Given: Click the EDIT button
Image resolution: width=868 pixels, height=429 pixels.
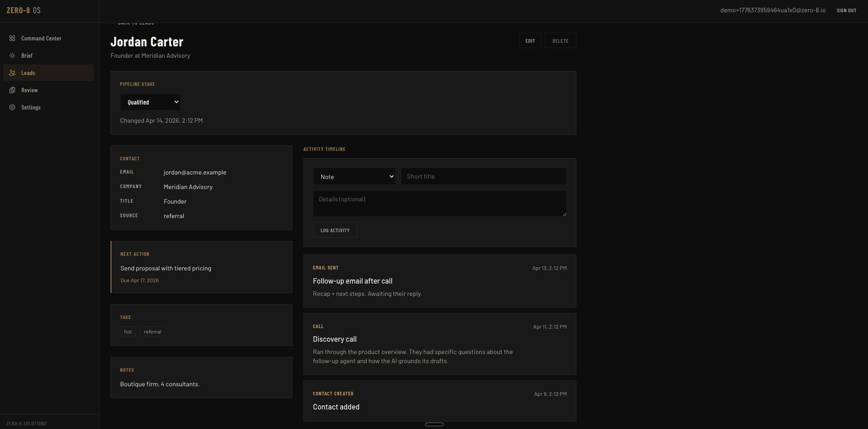Looking at the screenshot, I should pos(530,40).
